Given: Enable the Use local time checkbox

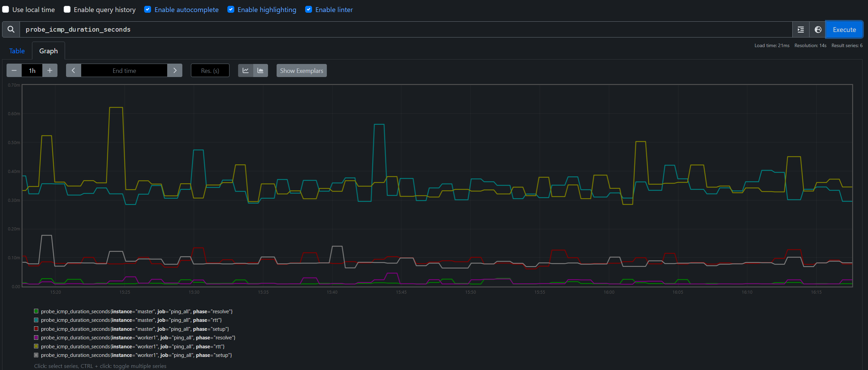Looking at the screenshot, I should pyautogui.click(x=6, y=10).
